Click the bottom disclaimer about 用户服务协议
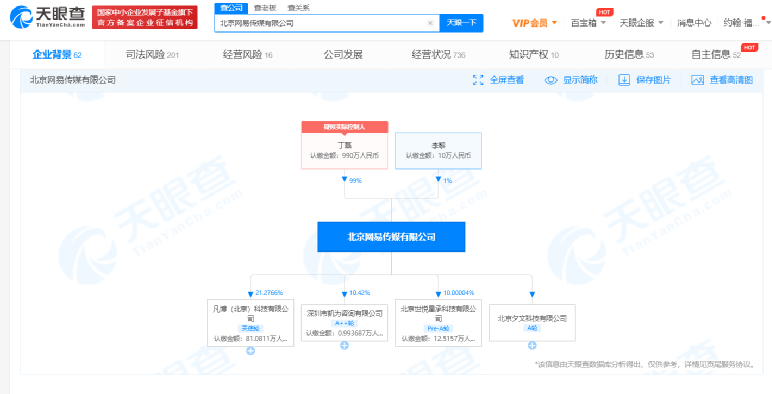 tap(644, 364)
